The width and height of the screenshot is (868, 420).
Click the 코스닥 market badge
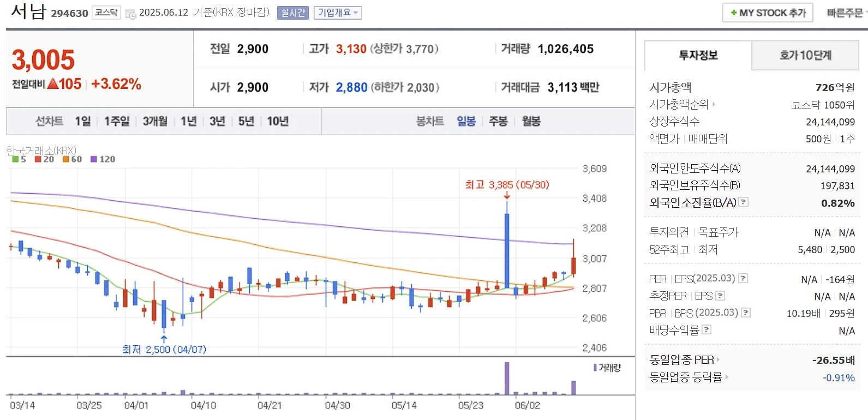coord(106,13)
